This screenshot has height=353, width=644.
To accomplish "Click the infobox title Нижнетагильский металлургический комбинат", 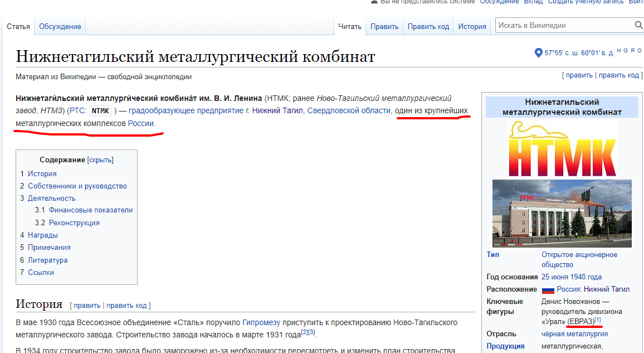I will [562, 107].
